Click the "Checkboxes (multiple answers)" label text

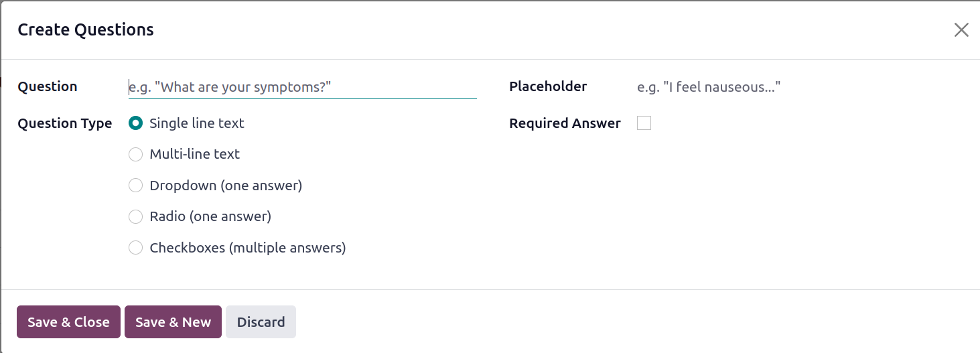[248, 248]
